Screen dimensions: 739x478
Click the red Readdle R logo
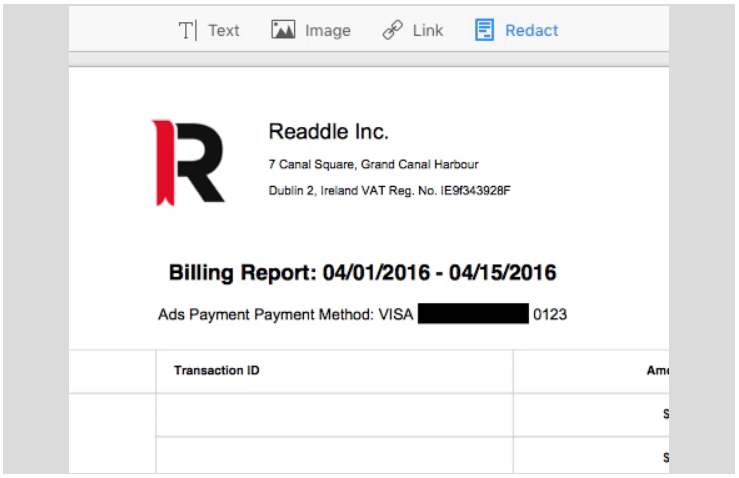click(x=188, y=163)
